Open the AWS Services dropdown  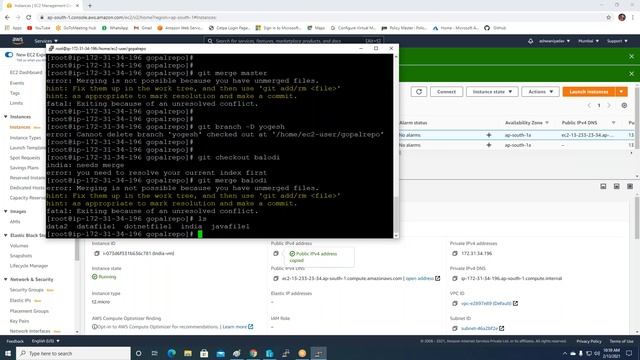point(46,41)
